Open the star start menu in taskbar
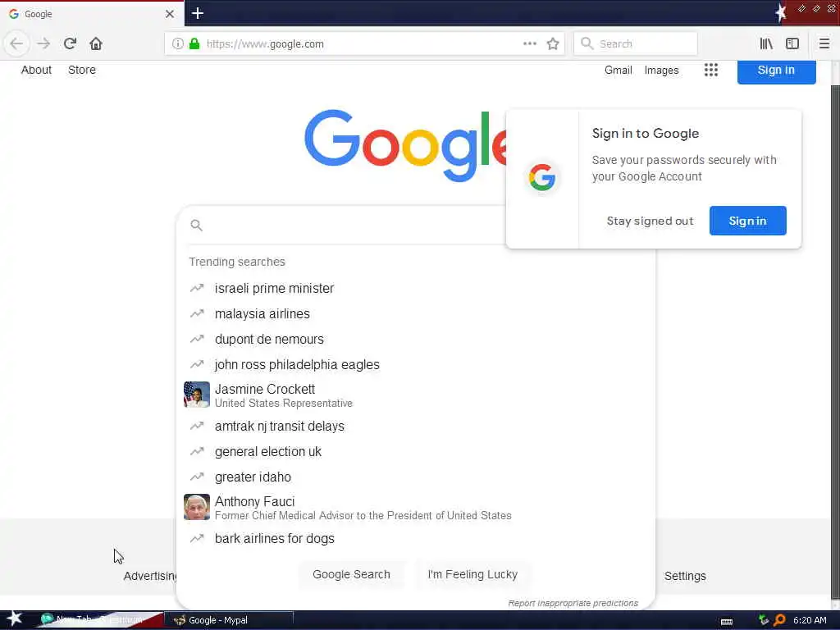The height and width of the screenshot is (630, 840). [x=14, y=619]
